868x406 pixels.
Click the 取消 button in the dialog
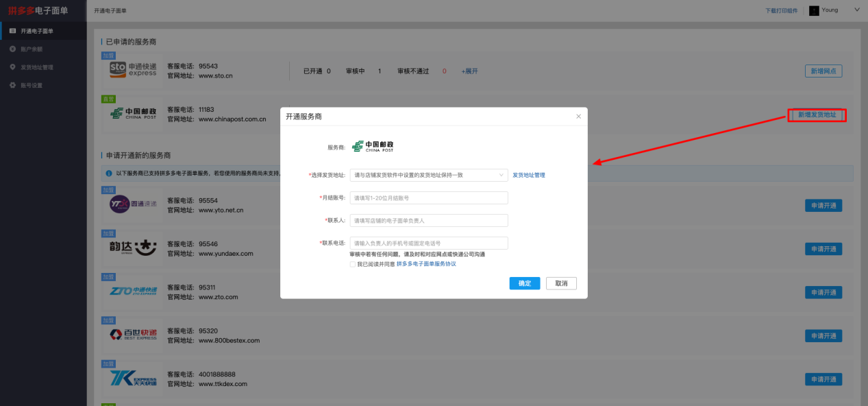click(x=561, y=283)
